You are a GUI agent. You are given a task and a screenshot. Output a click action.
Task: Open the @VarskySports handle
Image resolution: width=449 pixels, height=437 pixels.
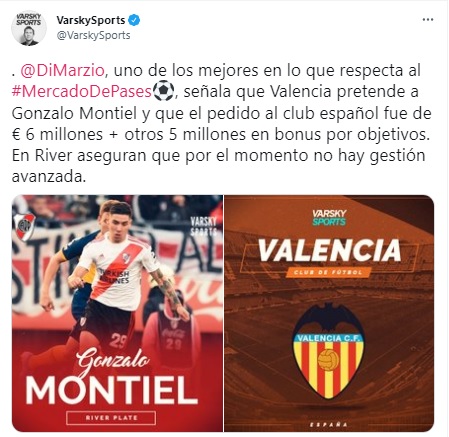(x=93, y=35)
